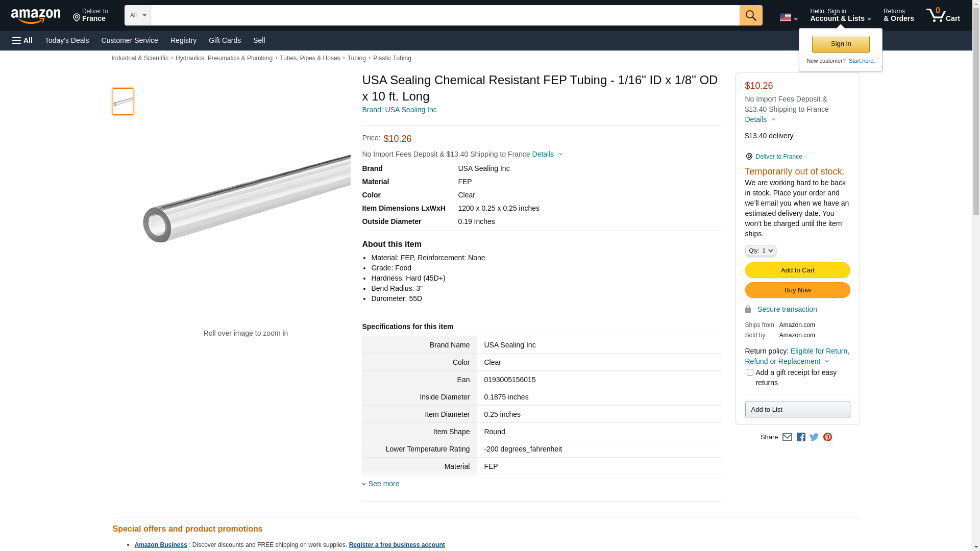Open the All hamburger menu
The width and height of the screenshot is (980, 551).
pos(22,40)
